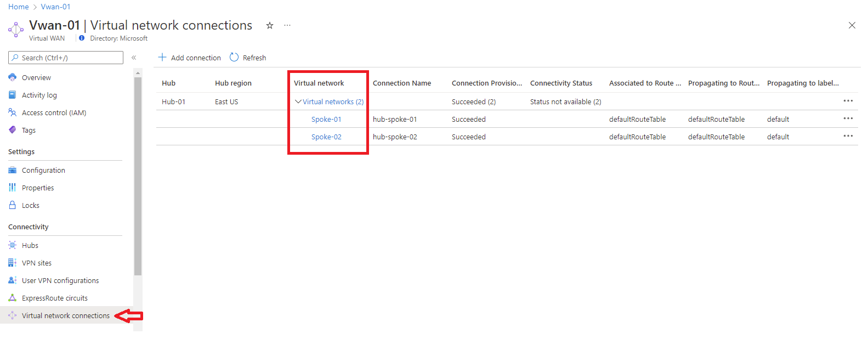
Task: Open Access control (IAM)
Action: pos(54,113)
